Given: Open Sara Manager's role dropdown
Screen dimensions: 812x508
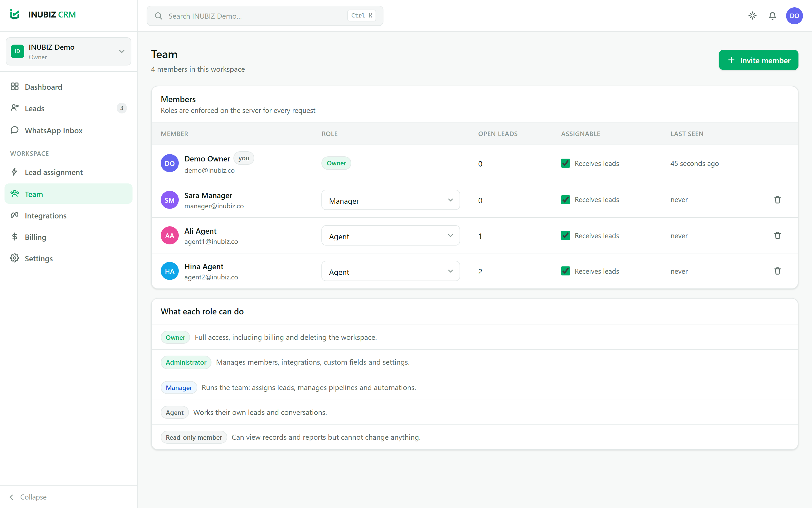Looking at the screenshot, I should click(390, 200).
